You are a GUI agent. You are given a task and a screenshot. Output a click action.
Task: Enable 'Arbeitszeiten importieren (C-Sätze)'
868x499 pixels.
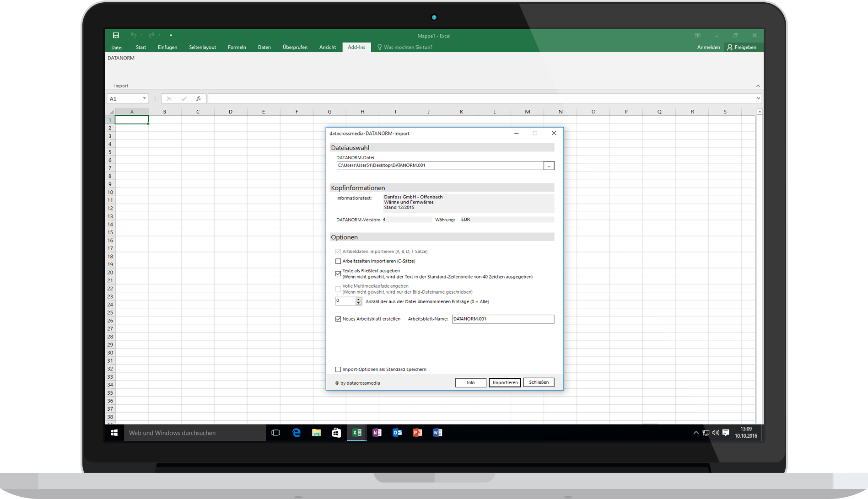[338, 261]
